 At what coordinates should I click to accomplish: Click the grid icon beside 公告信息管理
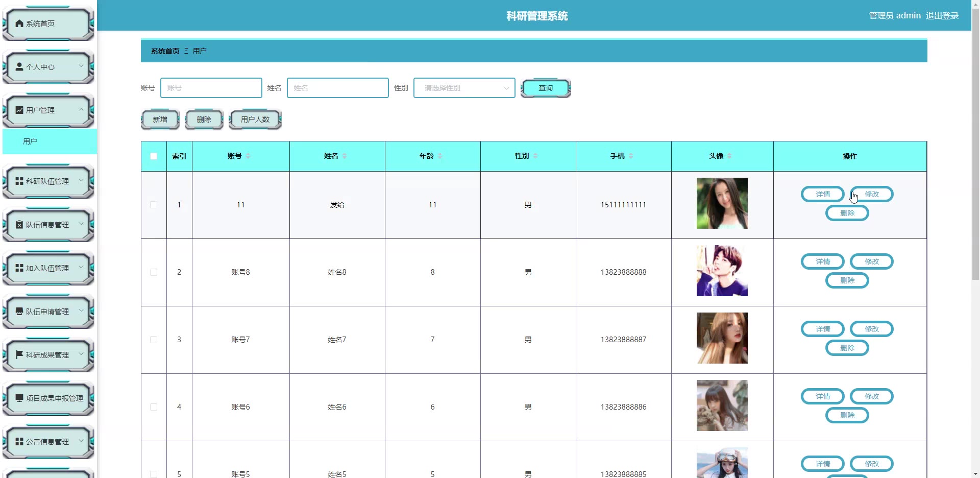coord(19,442)
